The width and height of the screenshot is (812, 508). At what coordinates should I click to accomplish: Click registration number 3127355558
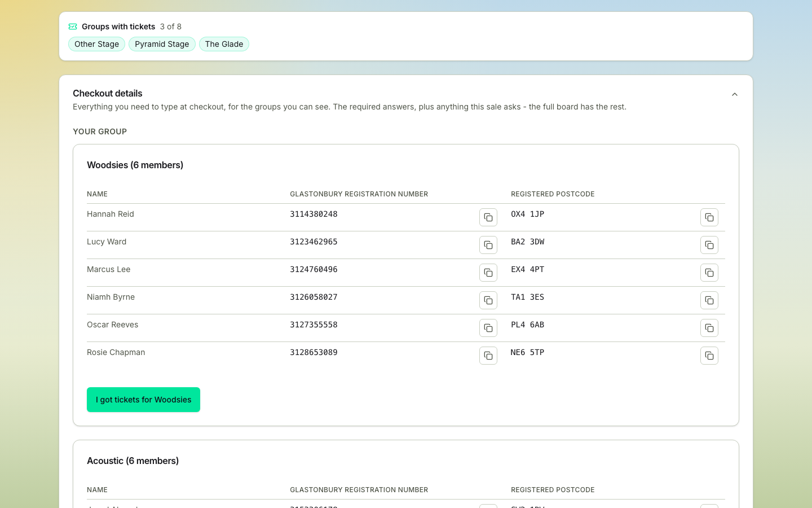(314, 325)
